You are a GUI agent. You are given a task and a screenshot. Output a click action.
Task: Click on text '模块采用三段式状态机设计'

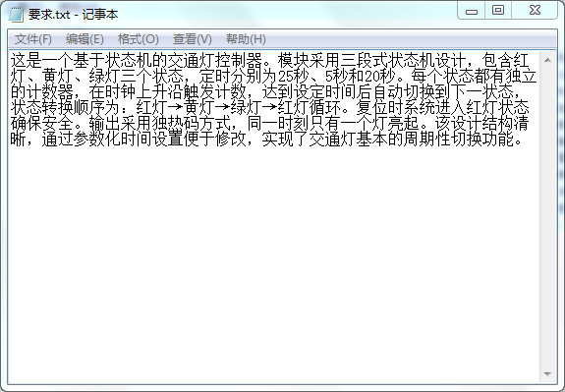tap(371, 60)
